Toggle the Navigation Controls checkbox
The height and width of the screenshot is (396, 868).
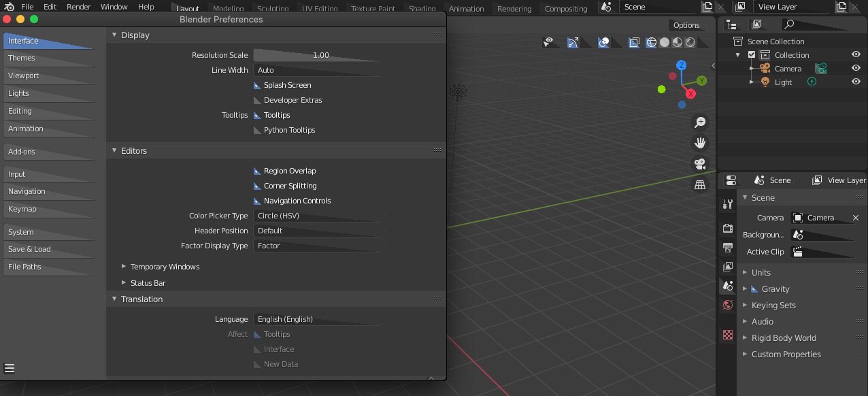pyautogui.click(x=257, y=201)
